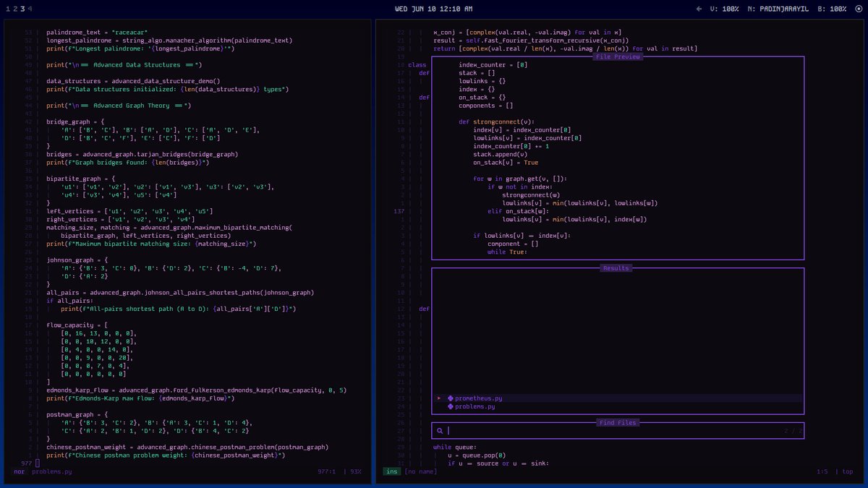
Task: Select active workspace 3
Action: [22, 9]
